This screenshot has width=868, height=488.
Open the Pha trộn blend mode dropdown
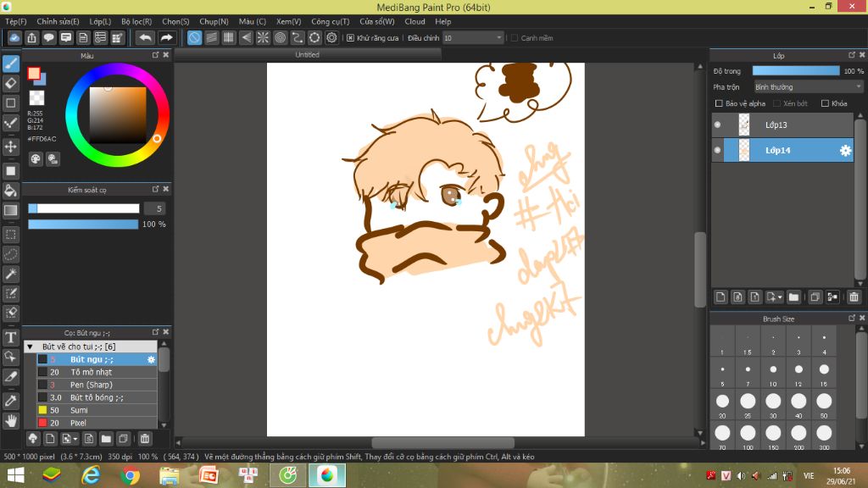pyautogui.click(x=808, y=87)
